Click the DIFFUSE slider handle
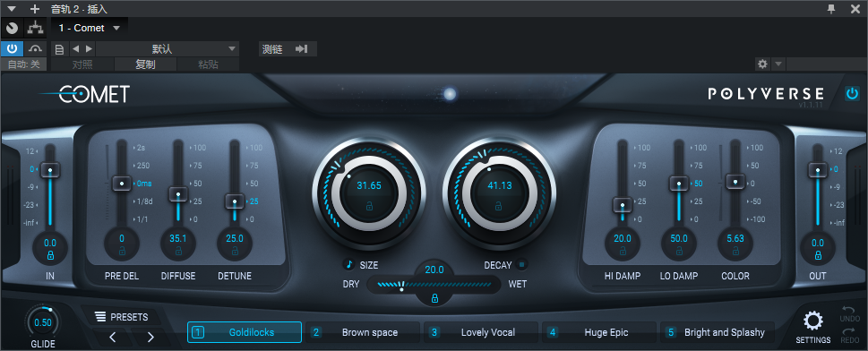Screen dimensions: 868x351 tap(178, 193)
